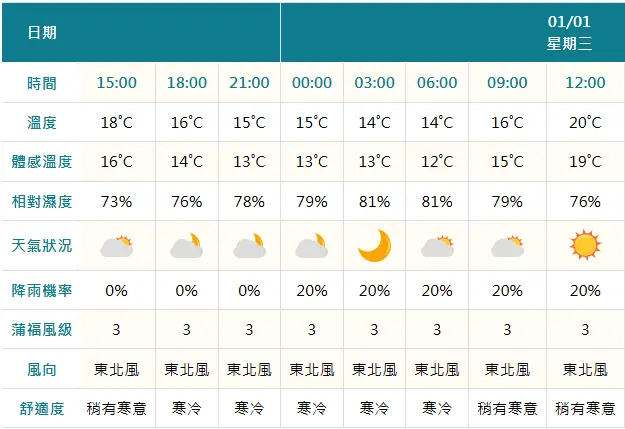Click the clear crescent moon icon at 03:00
Viewport: 625px width, 429px height.
point(374,246)
